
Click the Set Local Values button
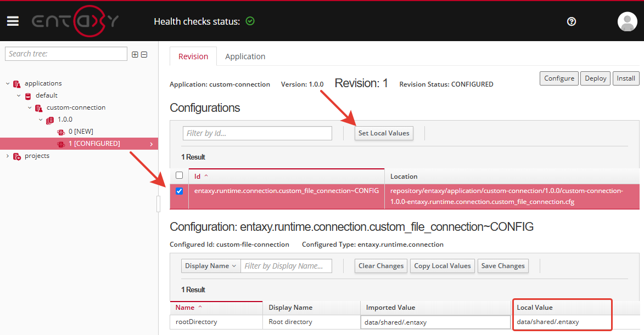(x=384, y=133)
